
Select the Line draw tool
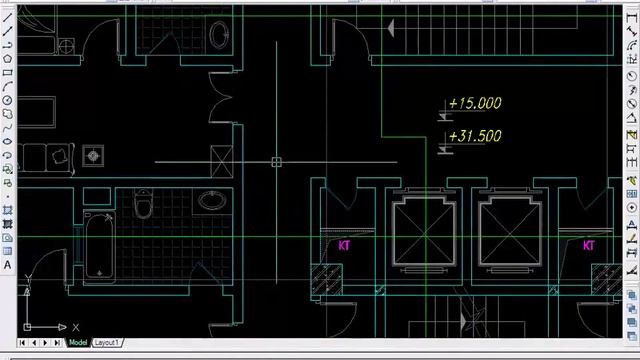pyautogui.click(x=7, y=18)
